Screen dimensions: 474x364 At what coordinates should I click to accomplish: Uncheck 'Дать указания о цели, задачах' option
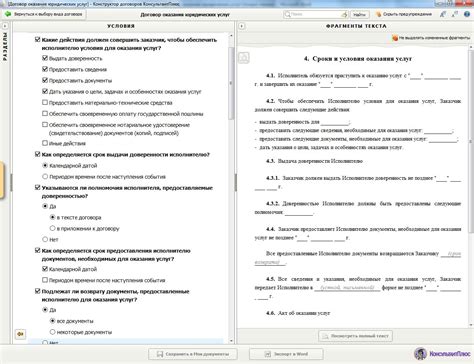[x=45, y=91]
